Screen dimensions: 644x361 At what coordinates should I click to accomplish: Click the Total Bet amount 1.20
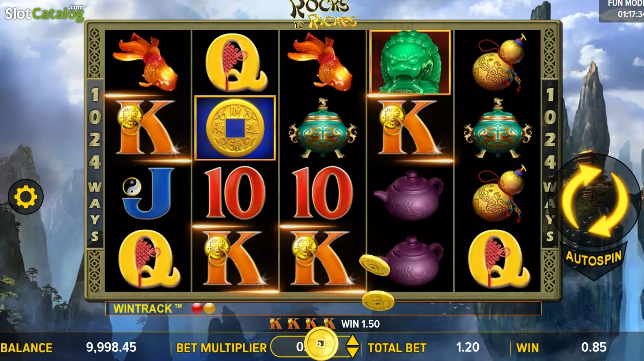click(467, 347)
